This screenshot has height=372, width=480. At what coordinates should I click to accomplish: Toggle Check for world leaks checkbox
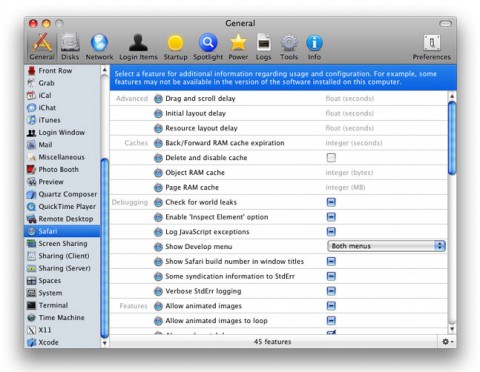(331, 202)
